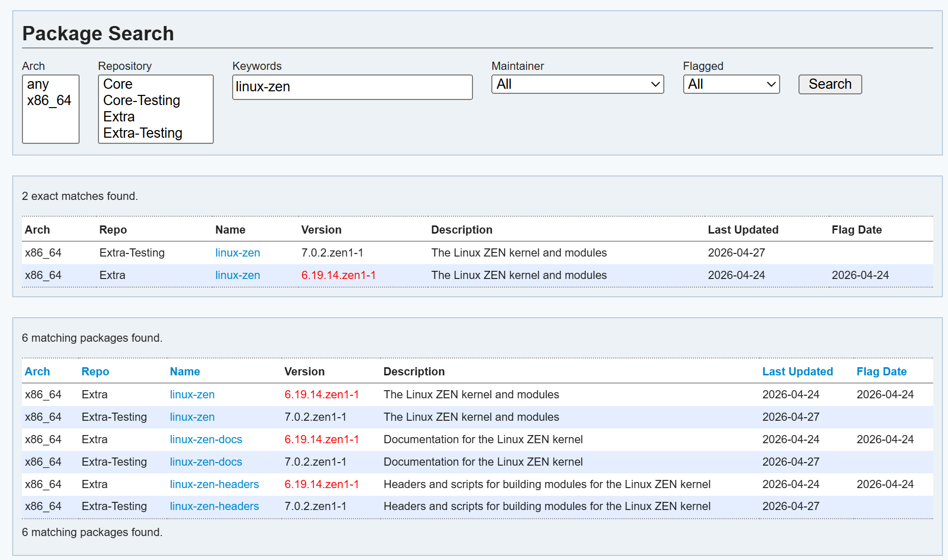This screenshot has height=560, width=948.
Task: Open Extra linux-zen-headers package link
Action: pos(214,484)
